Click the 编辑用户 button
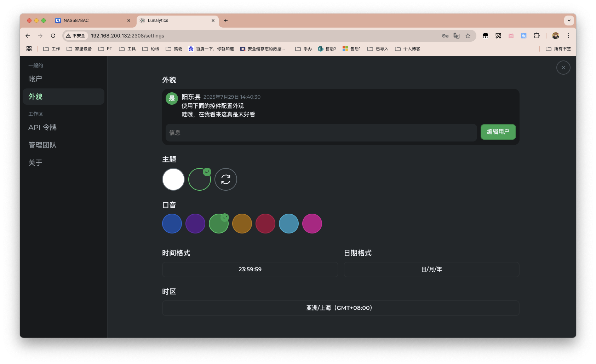Image resolution: width=596 pixels, height=364 pixels. [x=498, y=132]
